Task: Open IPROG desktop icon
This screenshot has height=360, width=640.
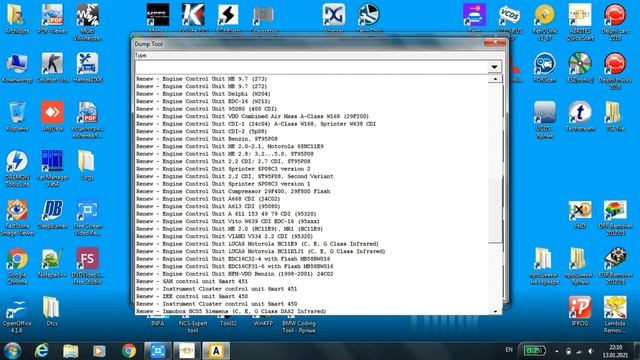Action: 580,311
